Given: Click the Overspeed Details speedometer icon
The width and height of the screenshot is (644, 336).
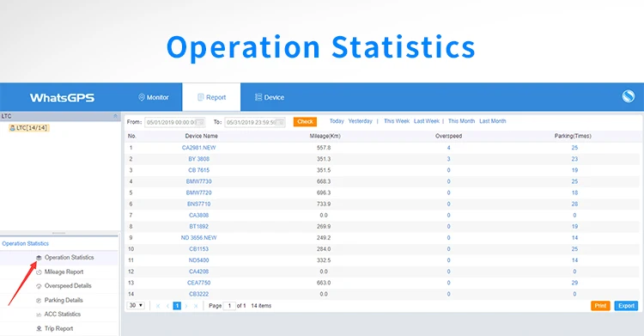Looking at the screenshot, I should 39,286.
